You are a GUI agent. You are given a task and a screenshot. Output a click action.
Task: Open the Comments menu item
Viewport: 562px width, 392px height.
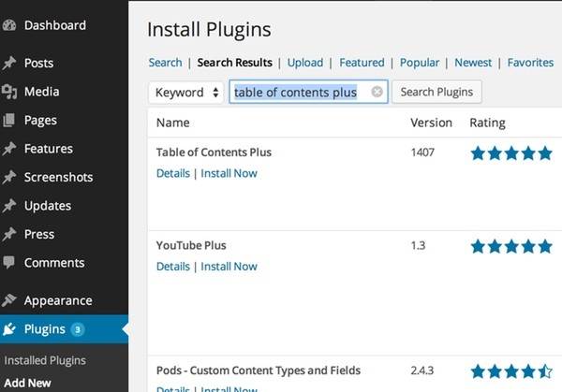(x=54, y=263)
